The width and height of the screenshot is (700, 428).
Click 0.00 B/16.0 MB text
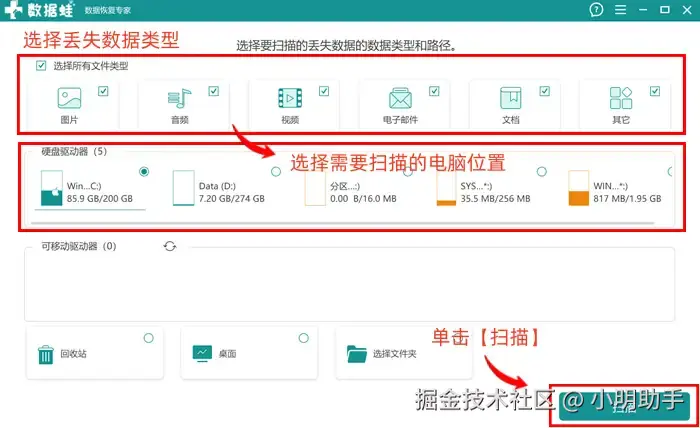point(363,199)
